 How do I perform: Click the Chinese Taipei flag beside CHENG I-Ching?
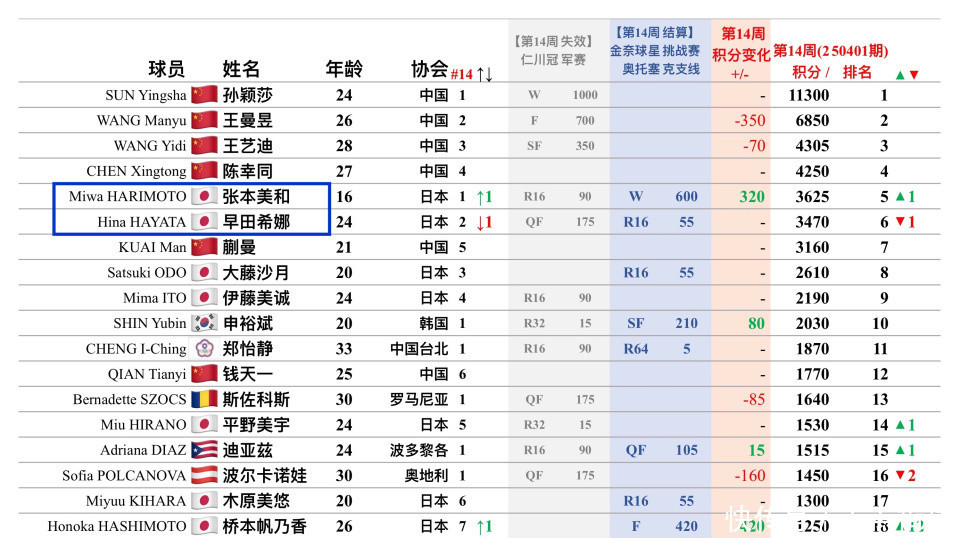204,349
